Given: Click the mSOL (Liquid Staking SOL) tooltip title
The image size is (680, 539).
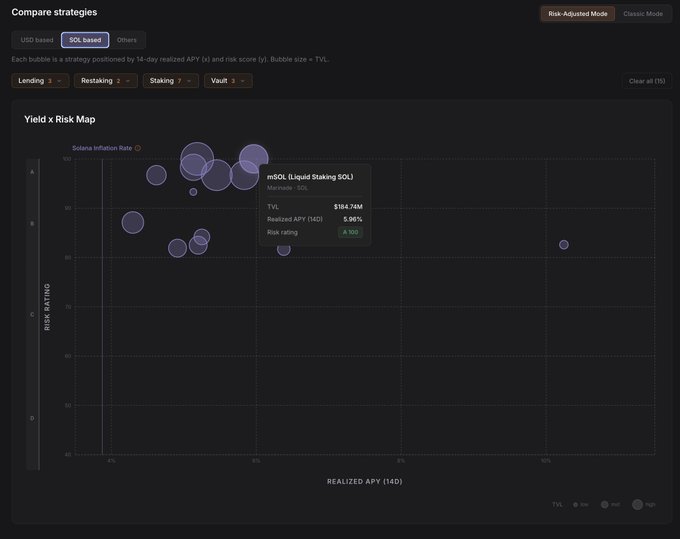Looking at the screenshot, I should click(310, 177).
